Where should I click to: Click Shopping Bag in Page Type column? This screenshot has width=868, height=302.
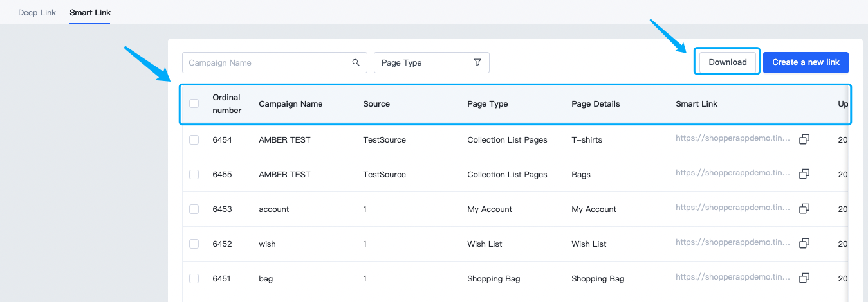pyautogui.click(x=494, y=278)
